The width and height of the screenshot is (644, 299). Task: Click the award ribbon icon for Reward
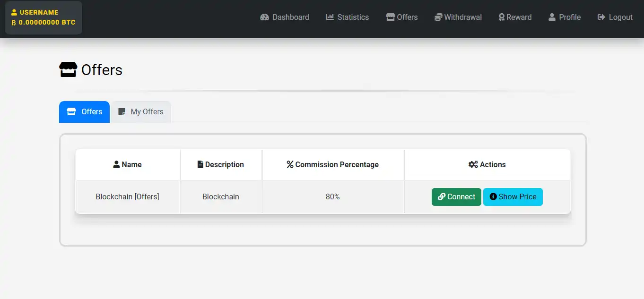coord(502,17)
